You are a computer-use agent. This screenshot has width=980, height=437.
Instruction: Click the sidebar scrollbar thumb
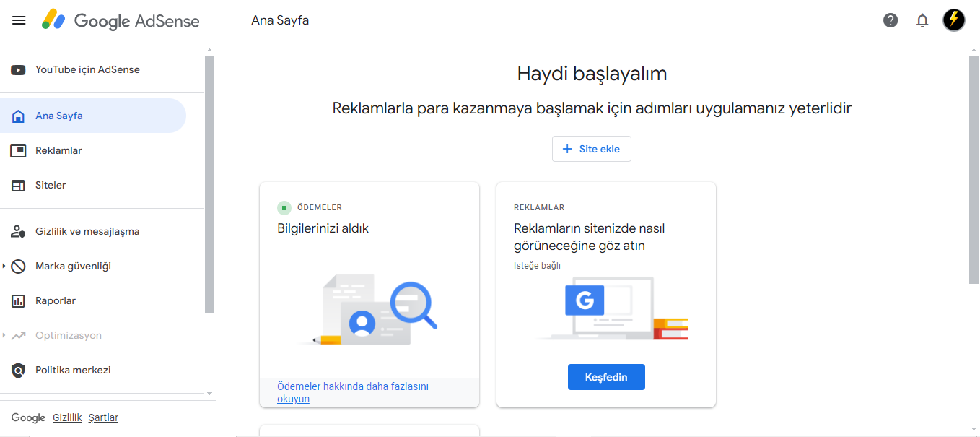click(x=210, y=185)
